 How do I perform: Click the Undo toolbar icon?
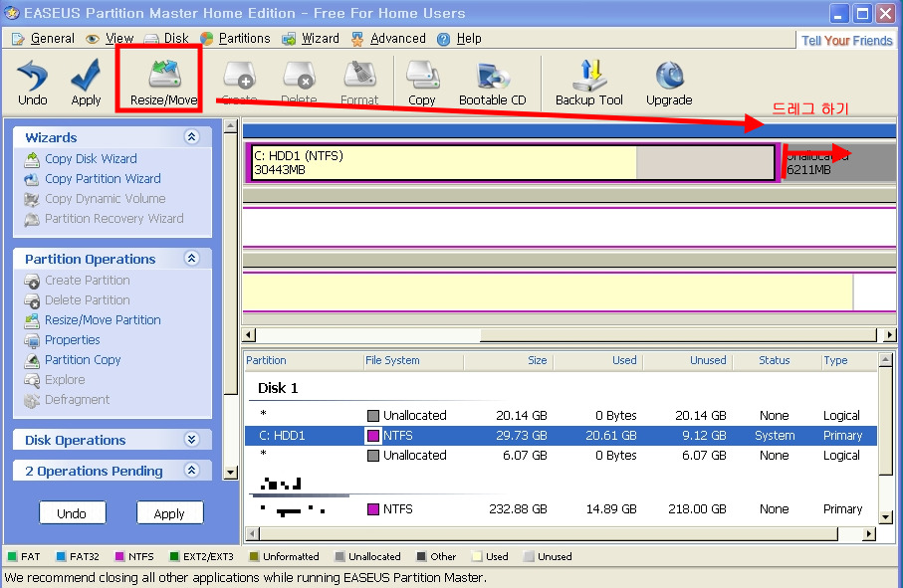[x=33, y=82]
